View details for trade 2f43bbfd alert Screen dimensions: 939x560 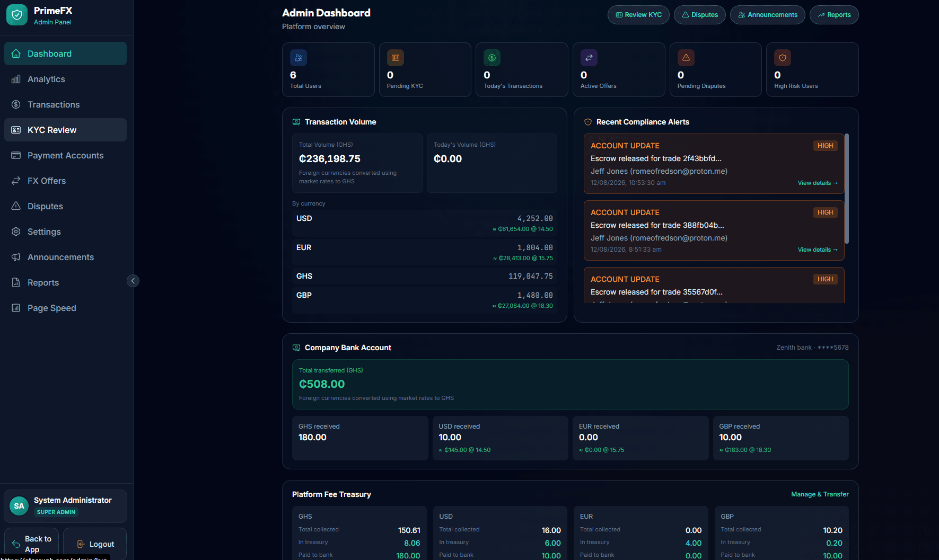click(x=818, y=183)
